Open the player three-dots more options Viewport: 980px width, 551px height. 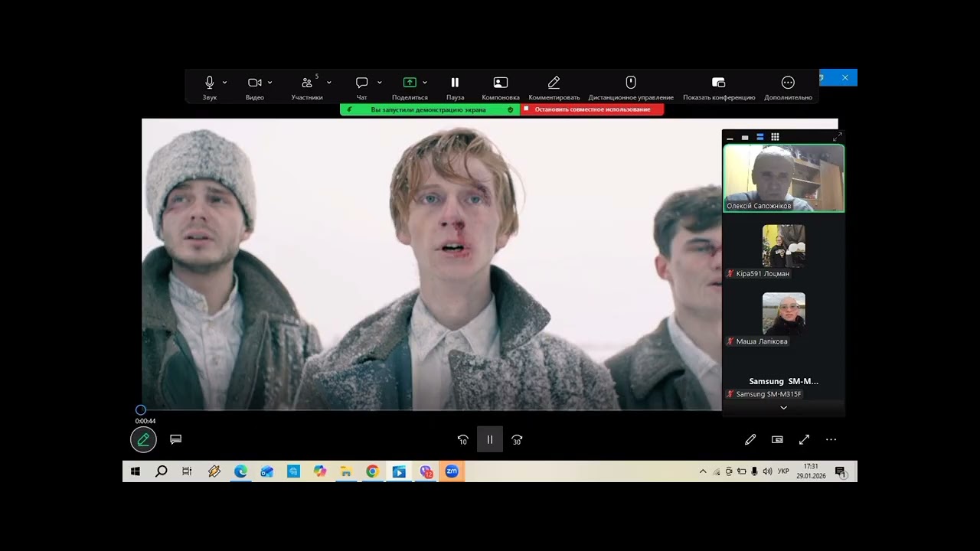pyautogui.click(x=831, y=439)
